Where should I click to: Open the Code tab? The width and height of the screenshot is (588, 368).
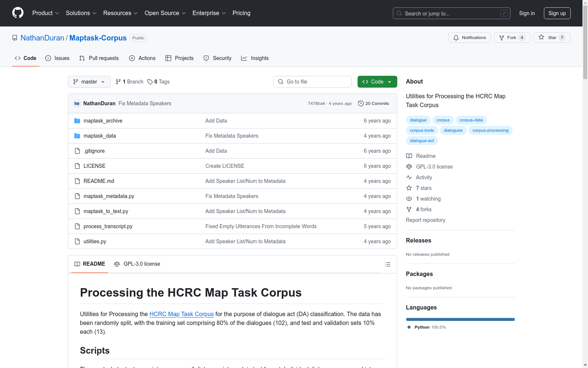(x=26, y=58)
